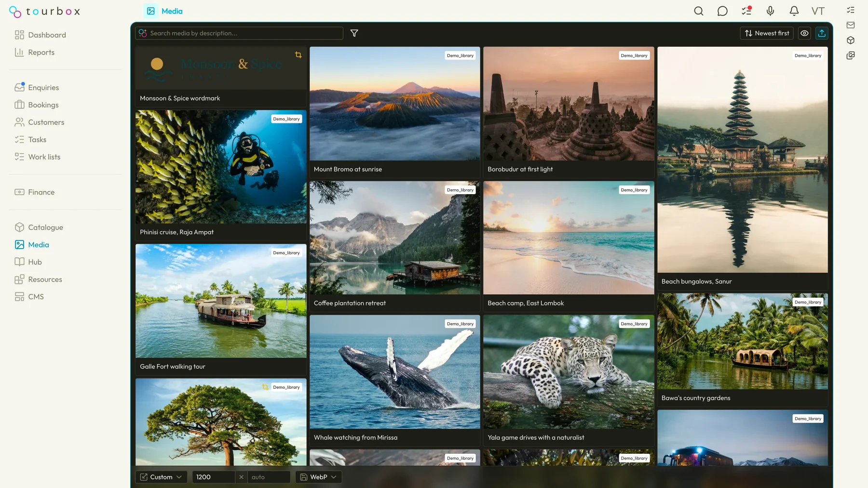Open the Custom size preset dropdown
Viewport: 868px width, 488px height.
click(x=161, y=477)
